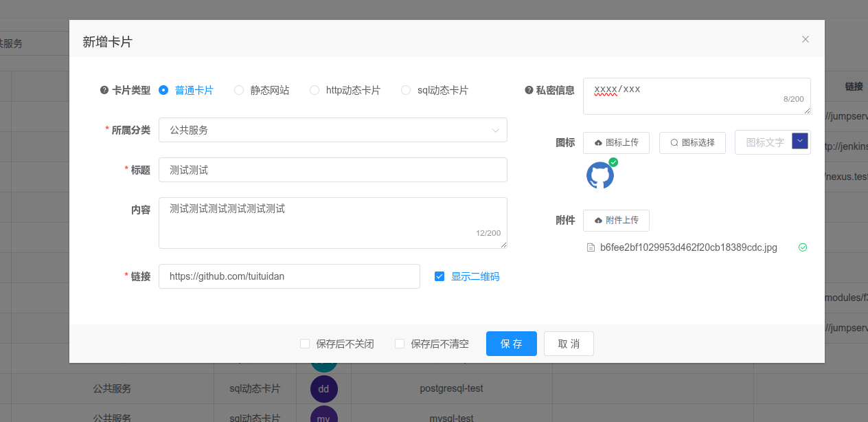
Task: Click the green success icon for the attachment
Action: (803, 247)
